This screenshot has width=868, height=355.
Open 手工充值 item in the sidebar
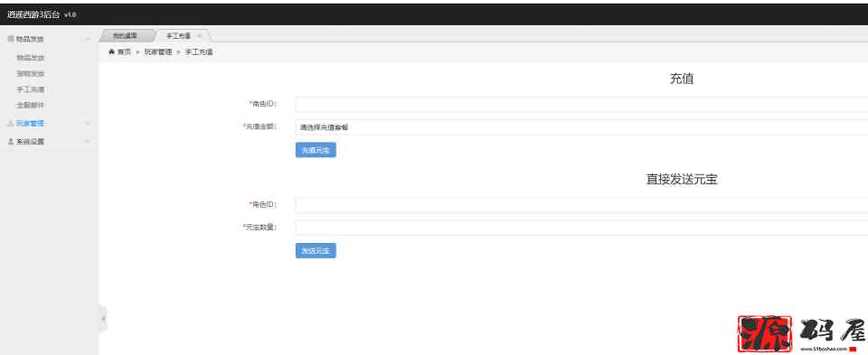[x=31, y=89]
